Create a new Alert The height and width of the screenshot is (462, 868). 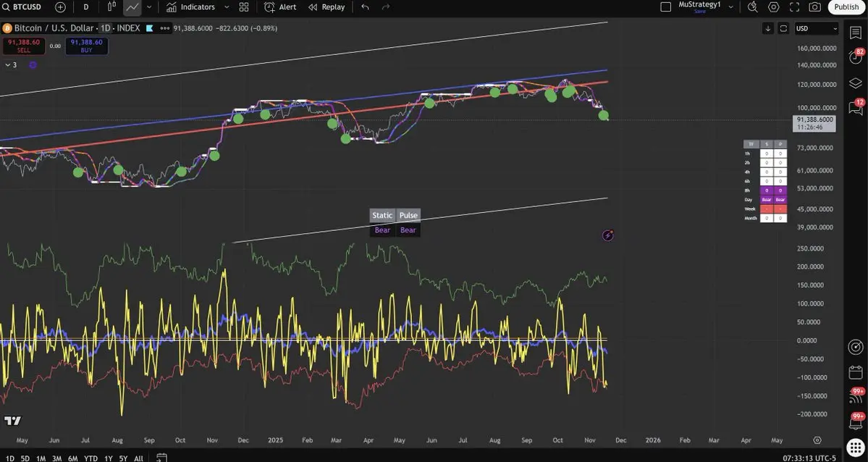[x=280, y=7]
